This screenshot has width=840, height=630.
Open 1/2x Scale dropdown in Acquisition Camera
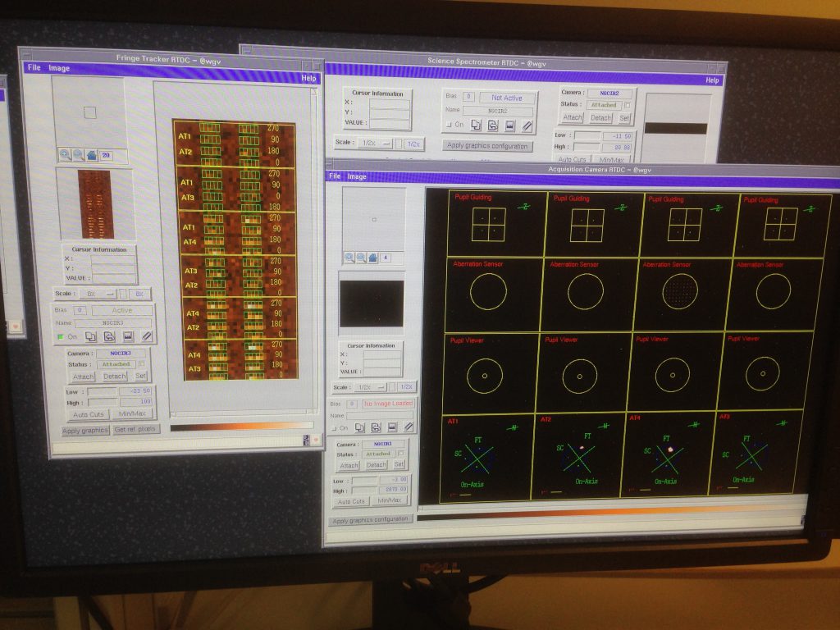(371, 386)
